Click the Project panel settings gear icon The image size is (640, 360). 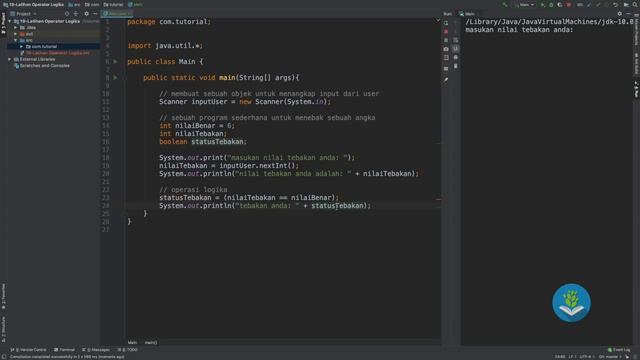87,13
